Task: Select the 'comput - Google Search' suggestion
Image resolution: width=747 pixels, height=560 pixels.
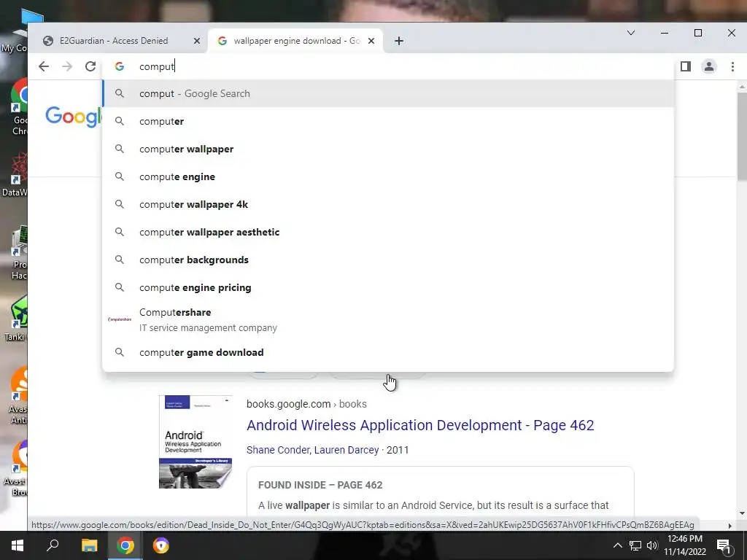Action: click(x=388, y=93)
